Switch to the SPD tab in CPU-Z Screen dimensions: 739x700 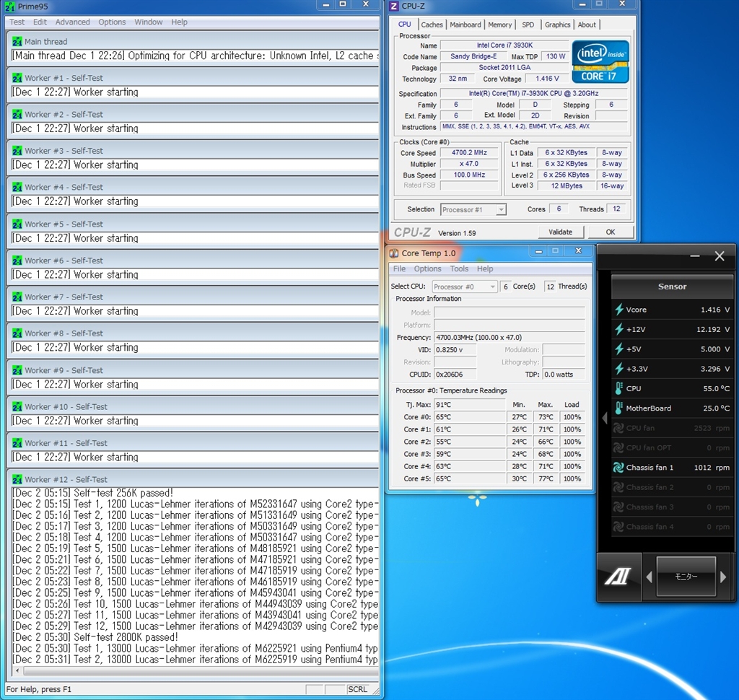528,25
